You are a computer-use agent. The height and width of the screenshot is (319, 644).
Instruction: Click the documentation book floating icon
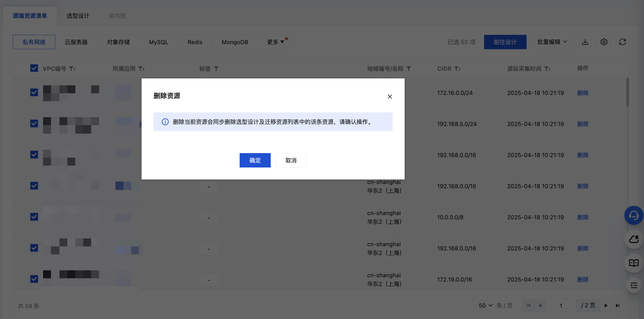[x=634, y=263]
